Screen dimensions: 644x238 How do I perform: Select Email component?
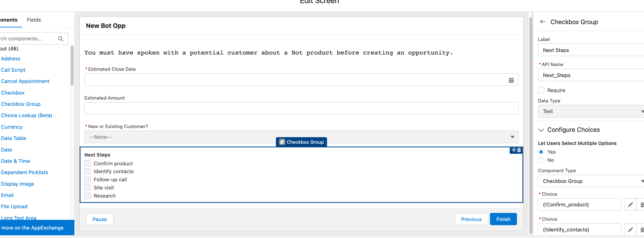(7, 195)
